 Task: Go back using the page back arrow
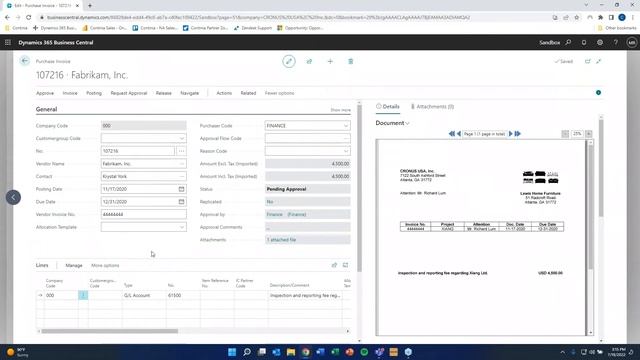click(24, 61)
